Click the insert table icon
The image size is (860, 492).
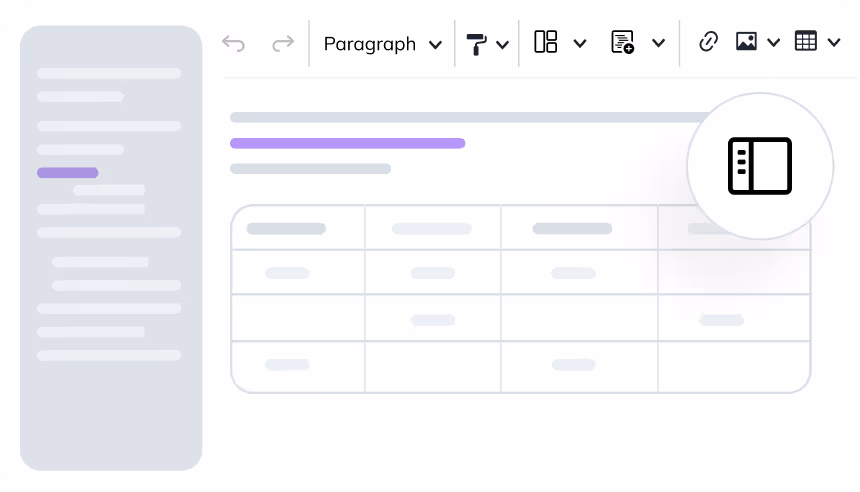click(x=805, y=42)
